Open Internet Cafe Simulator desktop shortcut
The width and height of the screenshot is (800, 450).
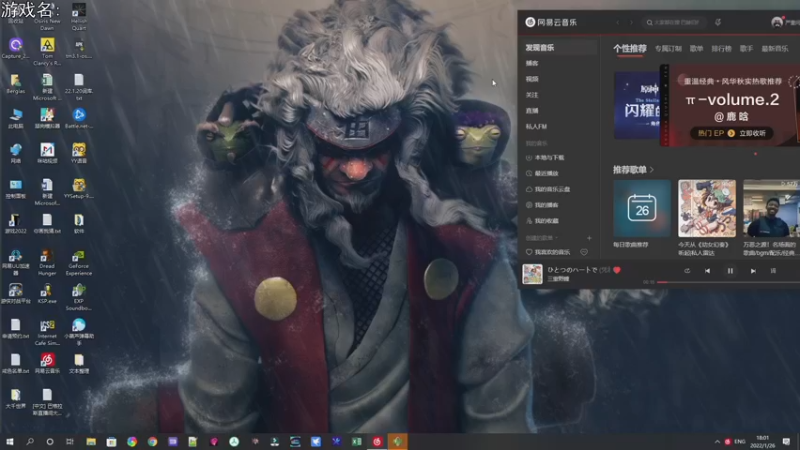coord(46,332)
